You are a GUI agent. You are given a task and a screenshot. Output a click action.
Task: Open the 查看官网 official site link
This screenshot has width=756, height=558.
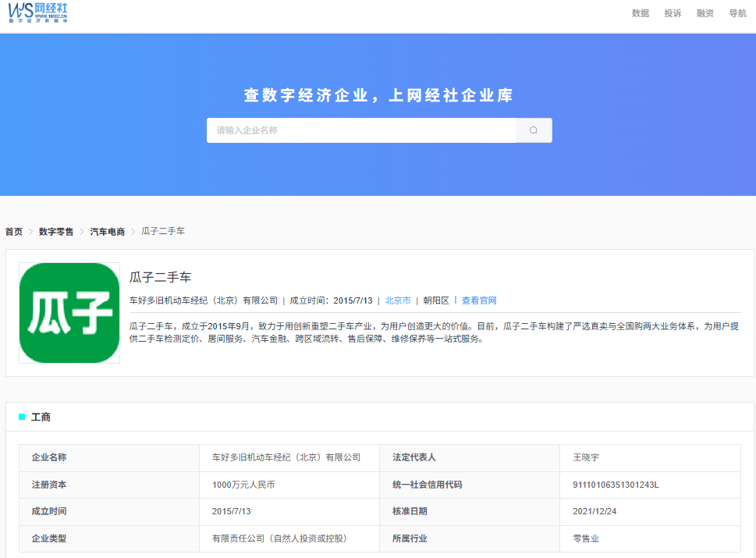coord(479,300)
